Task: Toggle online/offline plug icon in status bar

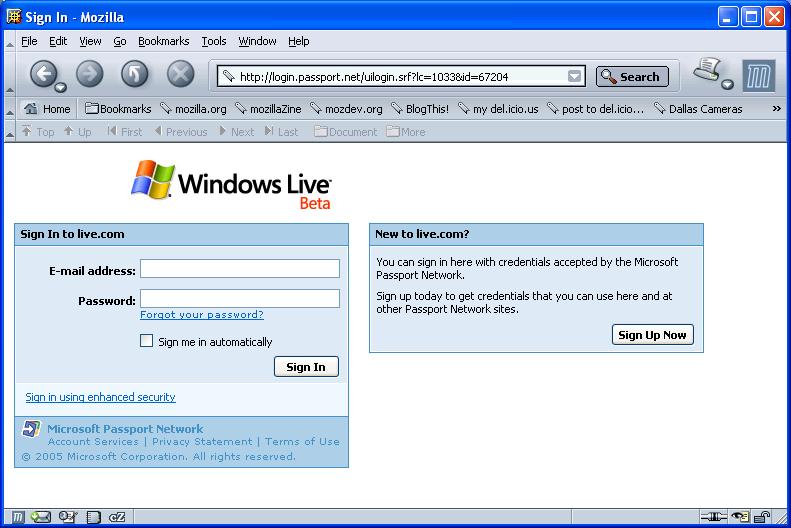Action: pos(713,517)
